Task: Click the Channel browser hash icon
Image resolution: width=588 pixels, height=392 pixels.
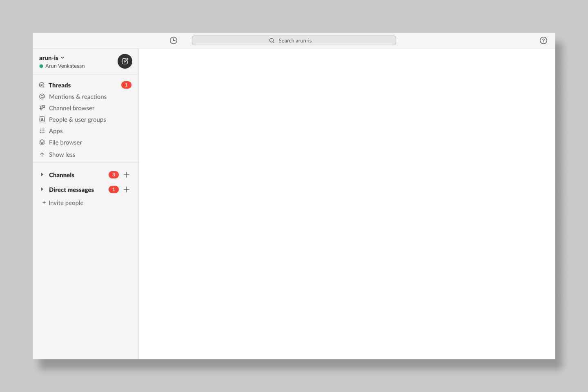Action: point(42,108)
